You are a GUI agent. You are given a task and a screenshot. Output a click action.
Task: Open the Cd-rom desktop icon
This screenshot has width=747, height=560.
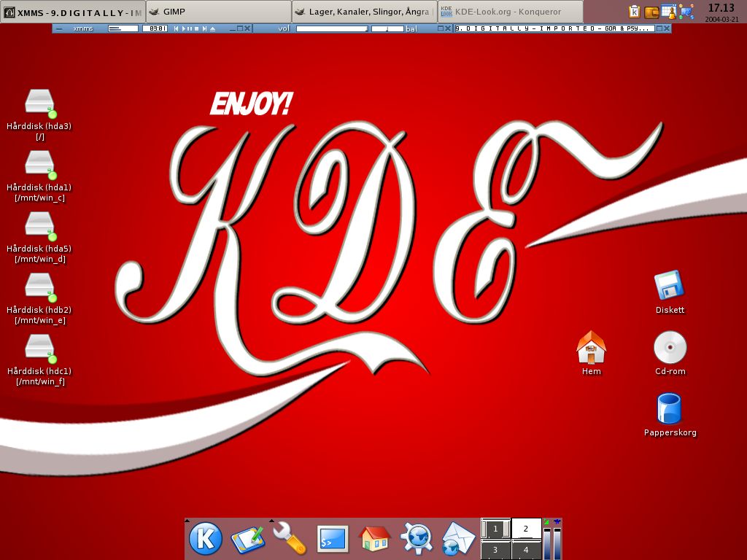(670, 347)
